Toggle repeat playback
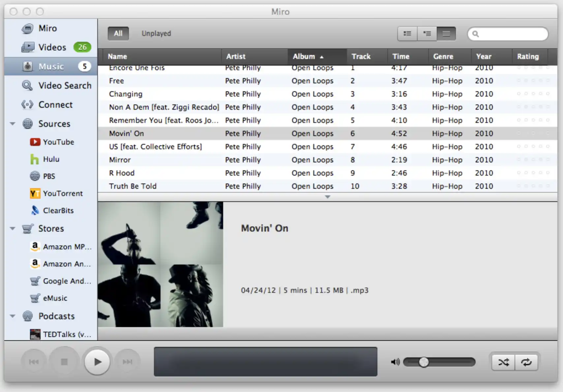Image resolution: width=563 pixels, height=392 pixels. tap(526, 362)
